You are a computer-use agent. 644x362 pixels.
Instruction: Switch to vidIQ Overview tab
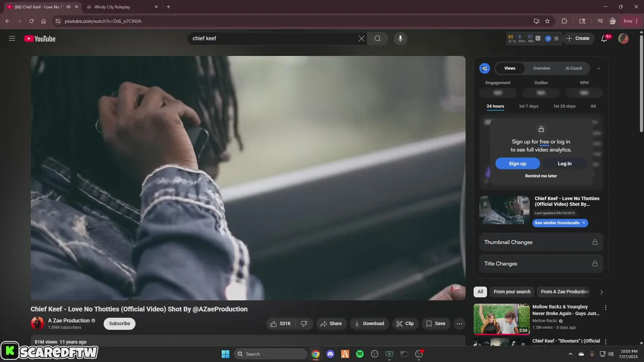click(542, 68)
